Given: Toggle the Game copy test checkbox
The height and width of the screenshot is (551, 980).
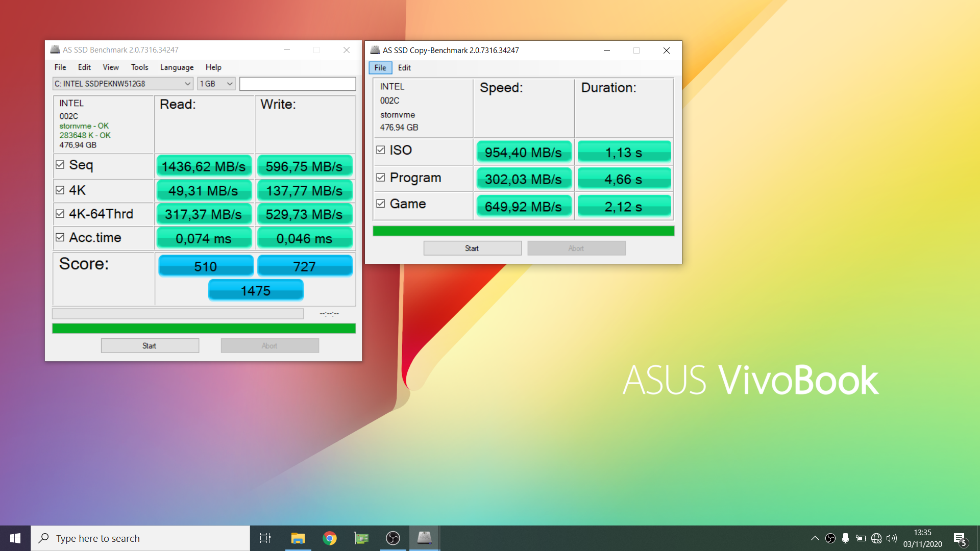Looking at the screenshot, I should (x=381, y=204).
